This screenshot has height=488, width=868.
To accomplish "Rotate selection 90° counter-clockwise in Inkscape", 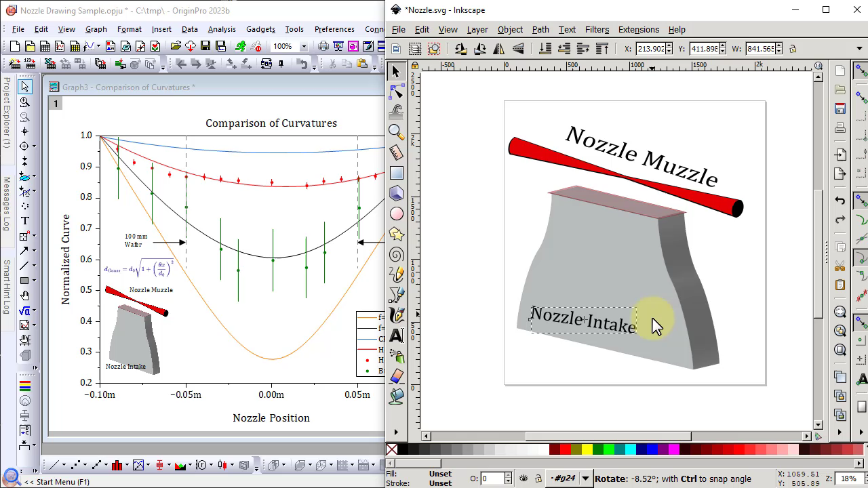I will (x=460, y=49).
